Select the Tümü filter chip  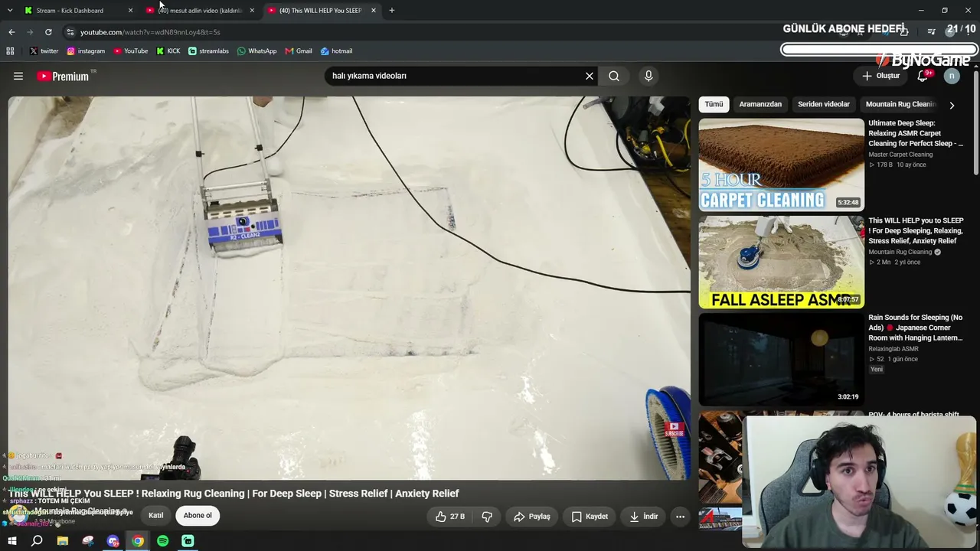point(714,104)
